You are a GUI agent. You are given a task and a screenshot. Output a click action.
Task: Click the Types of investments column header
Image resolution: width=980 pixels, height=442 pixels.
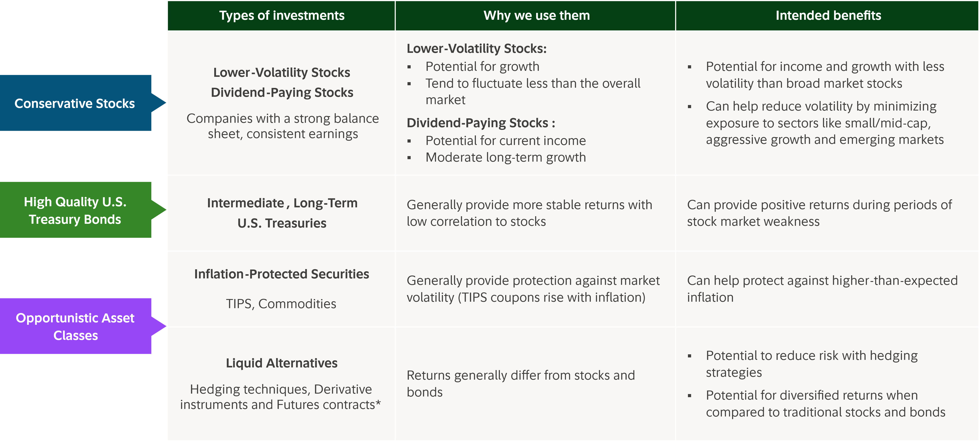point(281,15)
